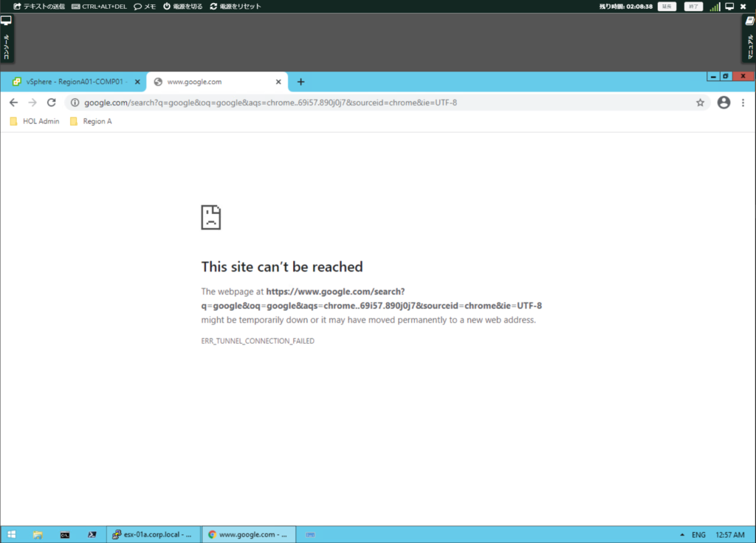Viewport: 756px width, 543px height.
Task: Click inside the browser address bar
Action: (x=295, y=103)
